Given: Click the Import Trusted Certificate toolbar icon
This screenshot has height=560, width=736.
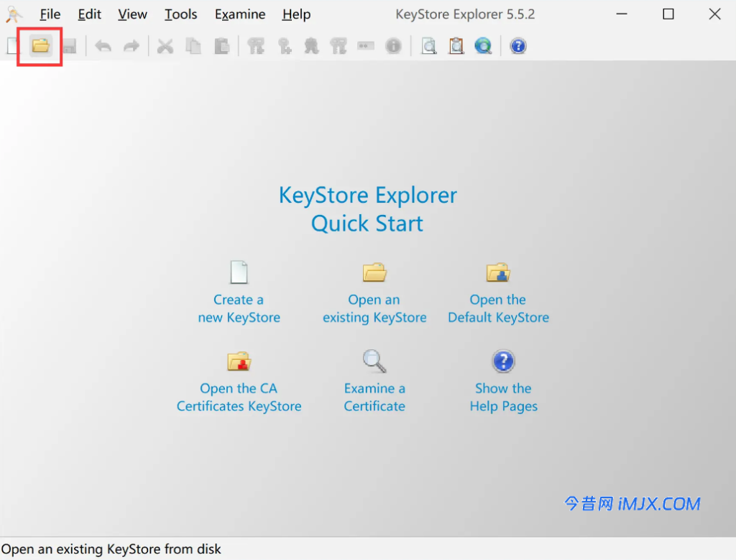Looking at the screenshot, I should tap(311, 46).
